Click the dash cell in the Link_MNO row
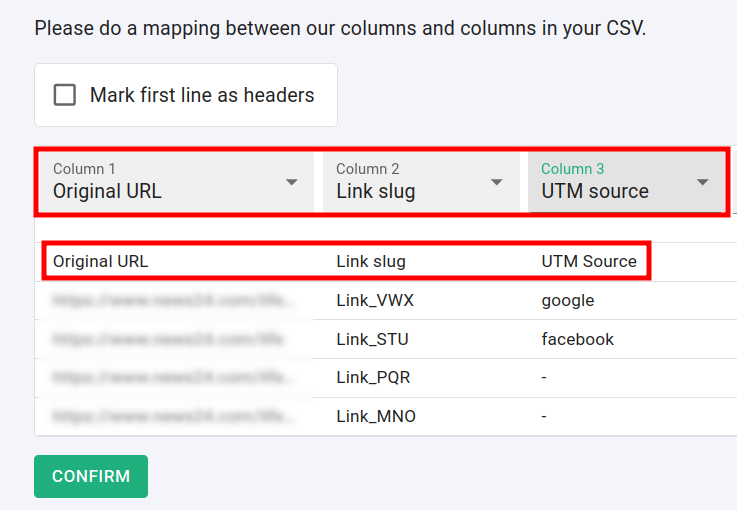 pyautogui.click(x=544, y=416)
